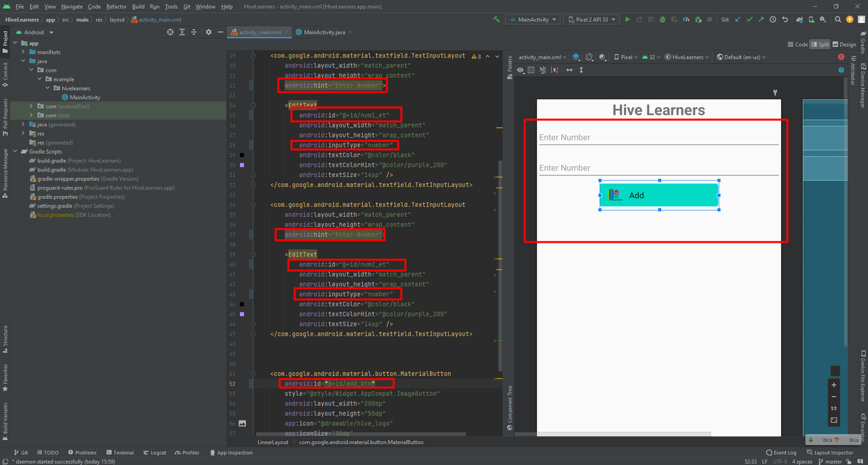The image size is (868, 465).
Task: Click purple color swatch in gutter line 30
Action: point(242,165)
